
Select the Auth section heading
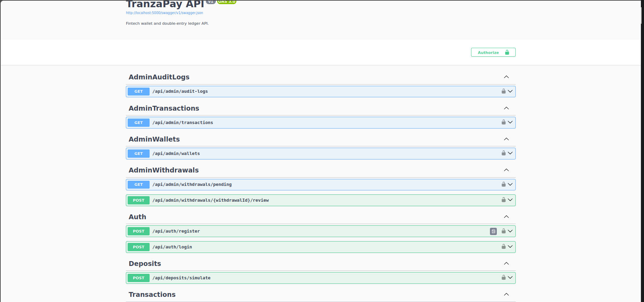click(137, 217)
